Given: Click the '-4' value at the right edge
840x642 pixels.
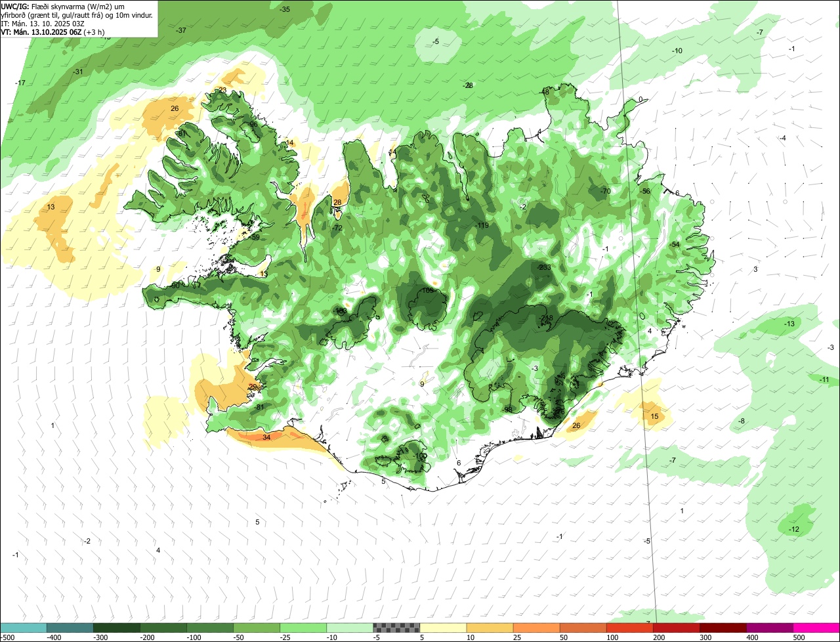Looking at the screenshot, I should (x=783, y=139).
